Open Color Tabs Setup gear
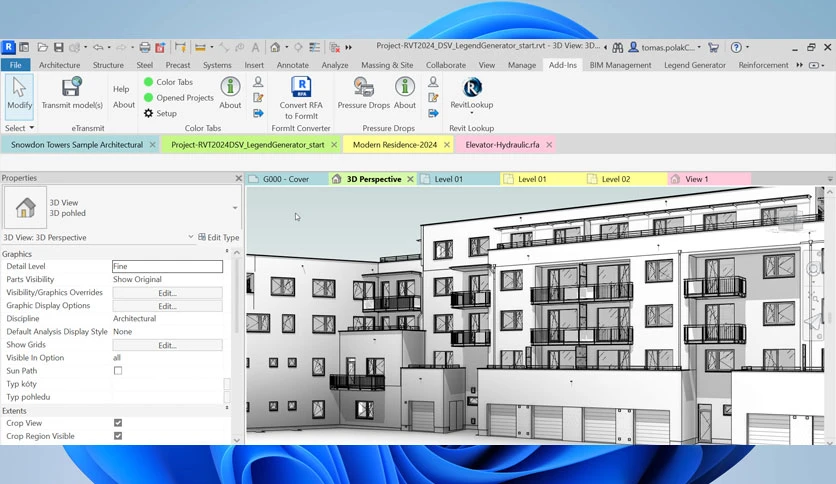The height and width of the screenshot is (484, 836). pyautogui.click(x=148, y=113)
